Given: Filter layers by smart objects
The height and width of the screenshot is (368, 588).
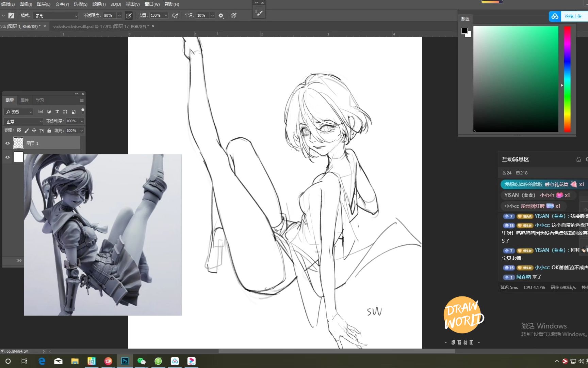Looking at the screenshot, I should point(73,111).
